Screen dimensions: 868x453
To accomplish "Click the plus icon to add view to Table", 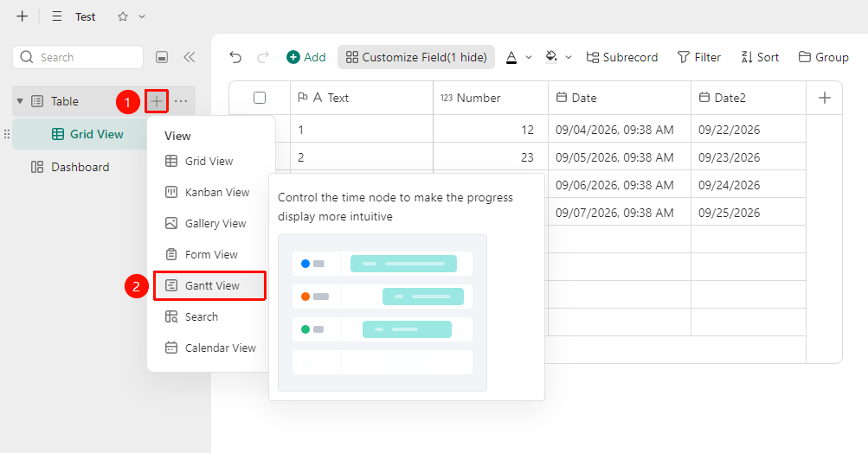I will click(x=157, y=101).
